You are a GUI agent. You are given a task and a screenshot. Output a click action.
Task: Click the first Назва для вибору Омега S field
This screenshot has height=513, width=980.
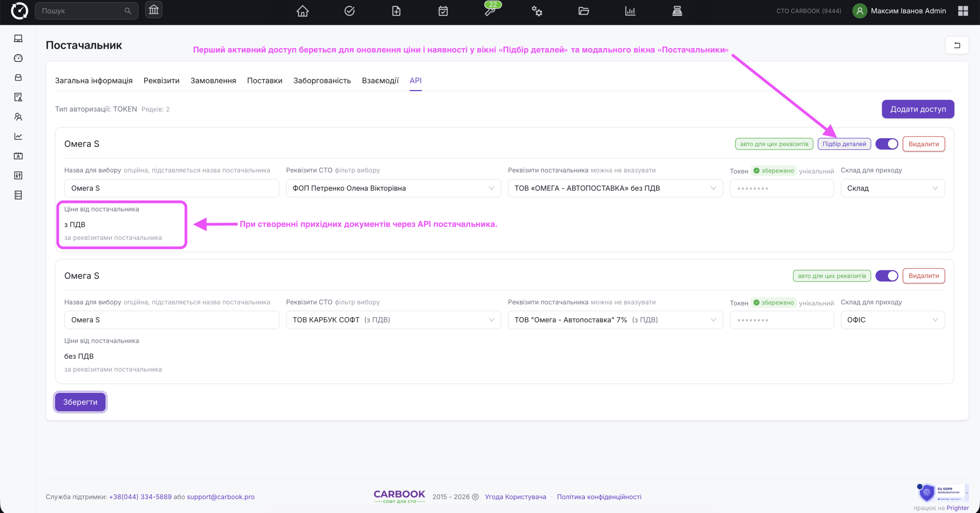tap(171, 188)
